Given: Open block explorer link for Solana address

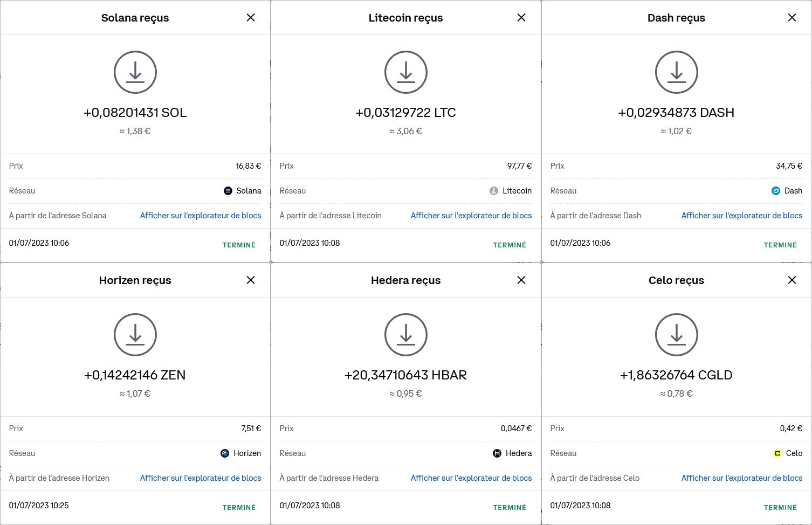Looking at the screenshot, I should 201,216.
